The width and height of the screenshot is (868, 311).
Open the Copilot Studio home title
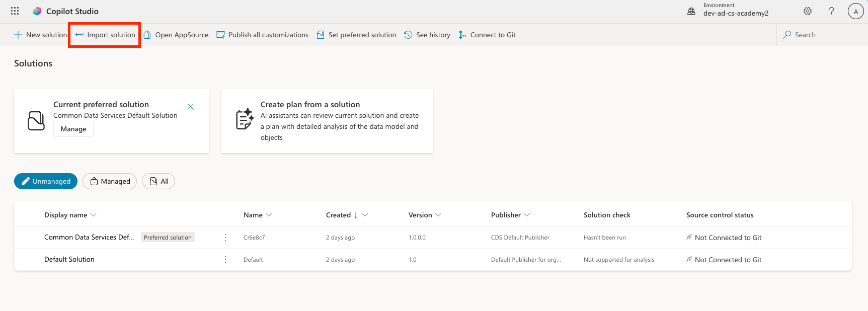pos(72,11)
